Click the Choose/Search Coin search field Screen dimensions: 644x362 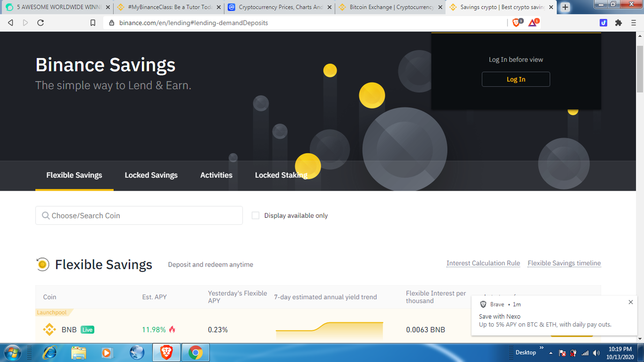(139, 216)
